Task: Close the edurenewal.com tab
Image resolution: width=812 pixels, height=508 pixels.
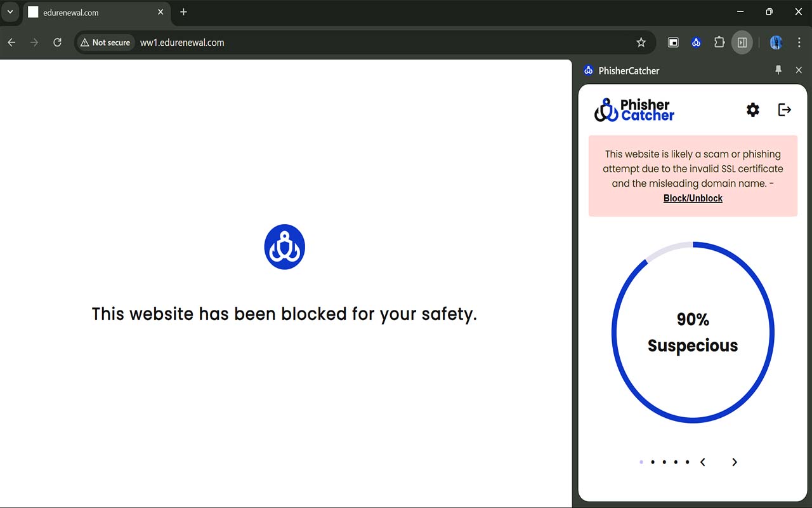Action: pos(160,12)
